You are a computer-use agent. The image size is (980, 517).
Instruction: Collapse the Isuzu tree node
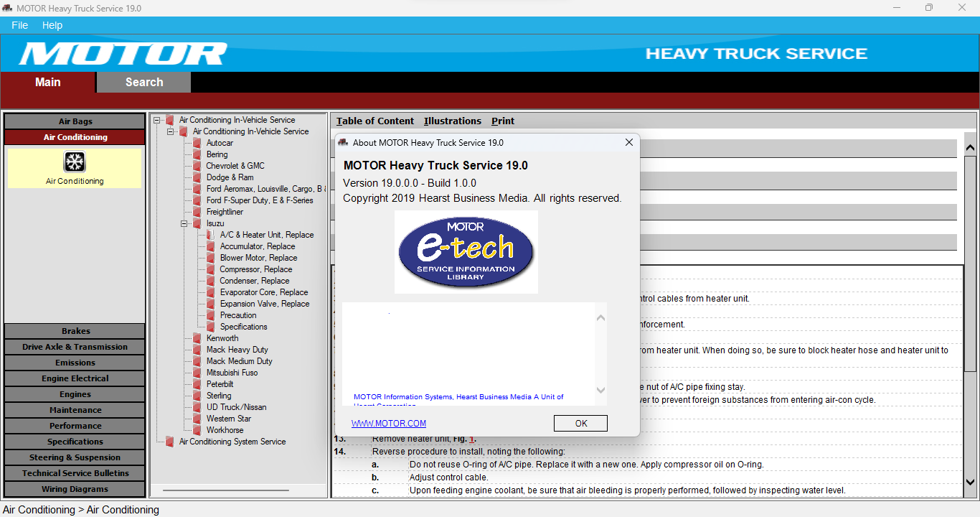pyautogui.click(x=184, y=223)
